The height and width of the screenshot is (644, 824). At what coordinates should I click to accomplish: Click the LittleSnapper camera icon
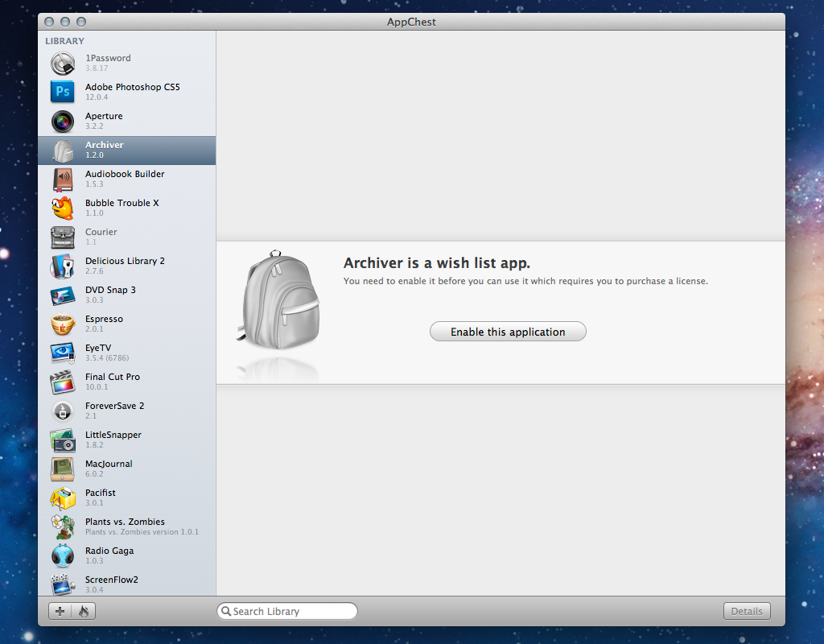coord(63,440)
